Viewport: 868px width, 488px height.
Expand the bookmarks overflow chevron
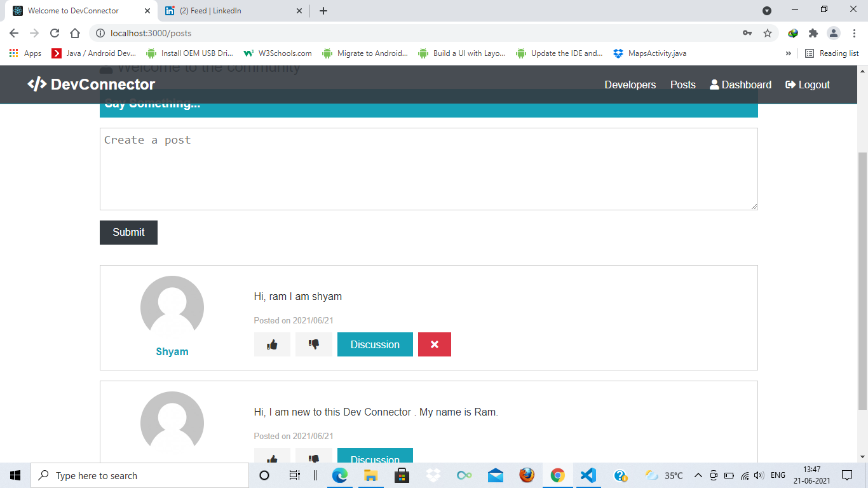(790, 53)
